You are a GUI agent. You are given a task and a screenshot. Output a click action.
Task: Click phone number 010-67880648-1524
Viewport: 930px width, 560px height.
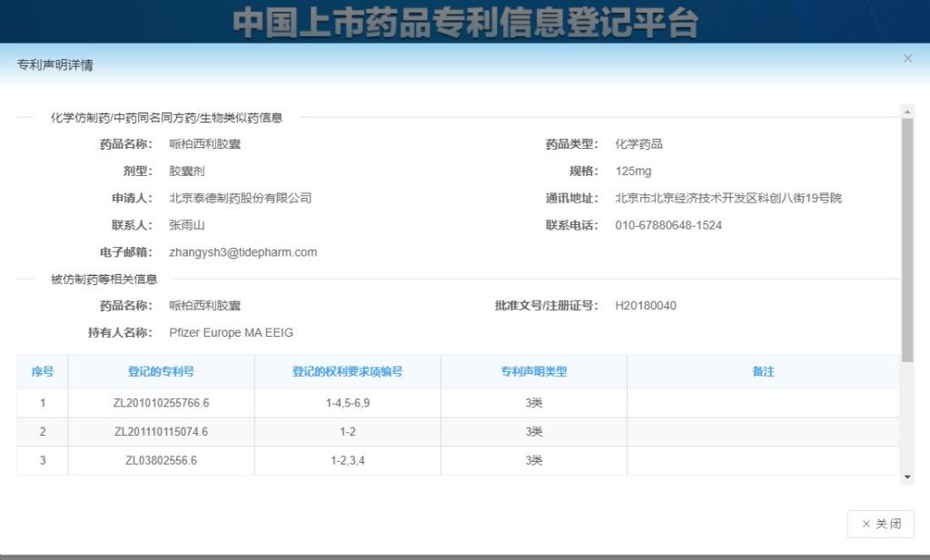pos(668,225)
